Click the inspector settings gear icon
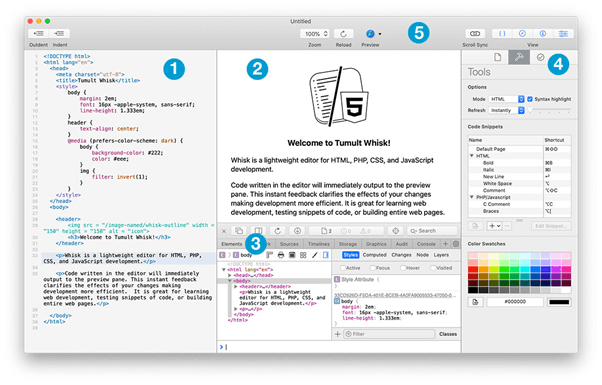This screenshot has width=602, height=385. tap(456, 244)
